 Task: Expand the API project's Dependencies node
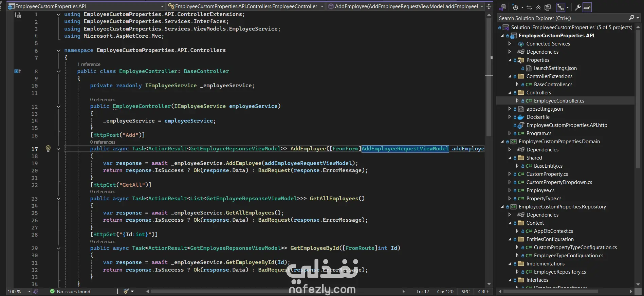click(510, 52)
